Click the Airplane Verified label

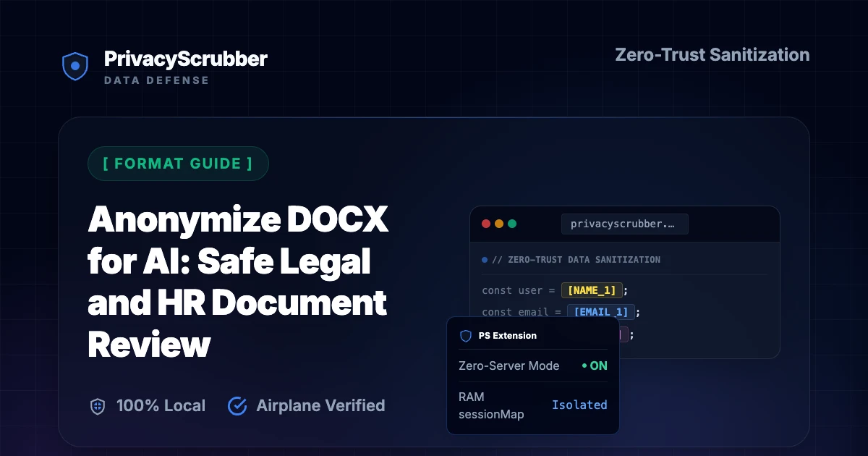(320, 406)
